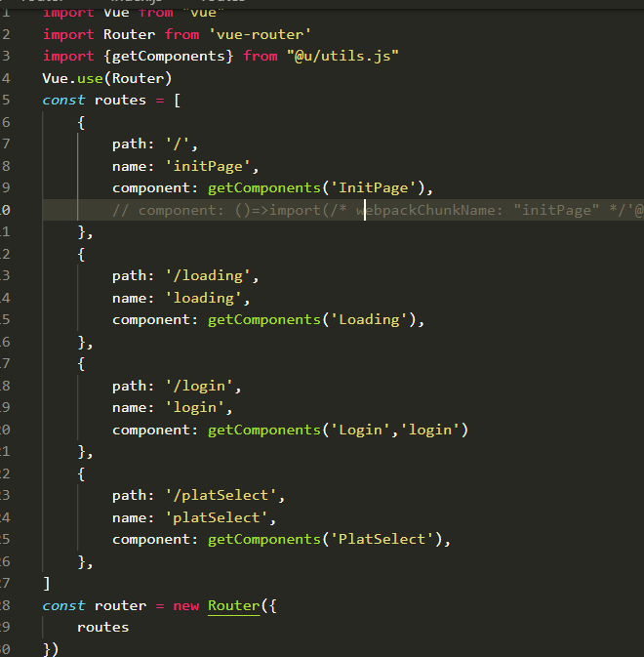
Task: Click the "@u/utils.js" import path string
Action: (342, 57)
